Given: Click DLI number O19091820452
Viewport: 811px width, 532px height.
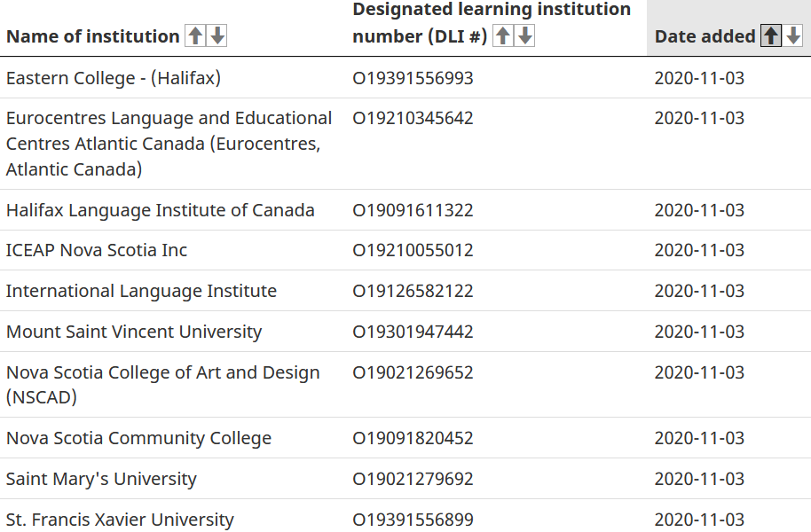Looking at the screenshot, I should [x=413, y=438].
